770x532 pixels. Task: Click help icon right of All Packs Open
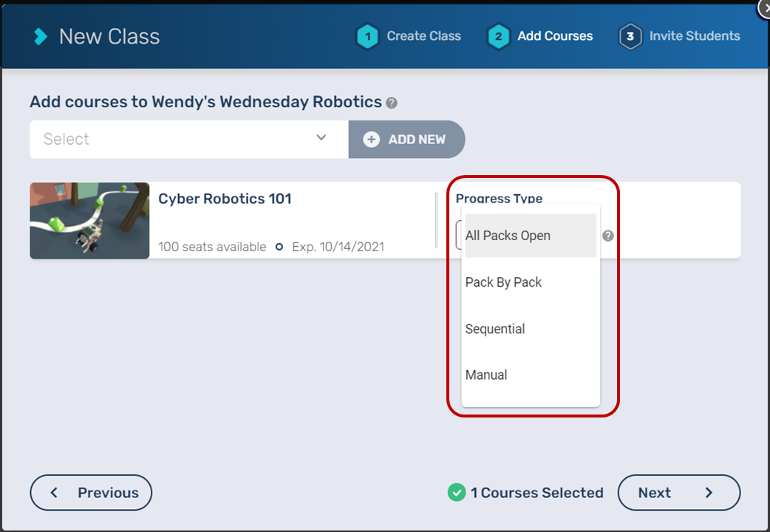coord(608,236)
